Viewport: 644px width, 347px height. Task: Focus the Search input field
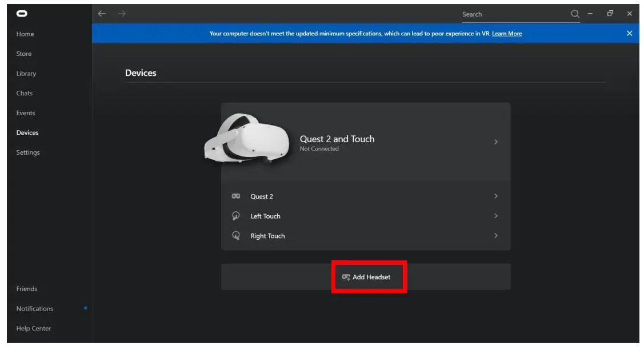(511, 14)
